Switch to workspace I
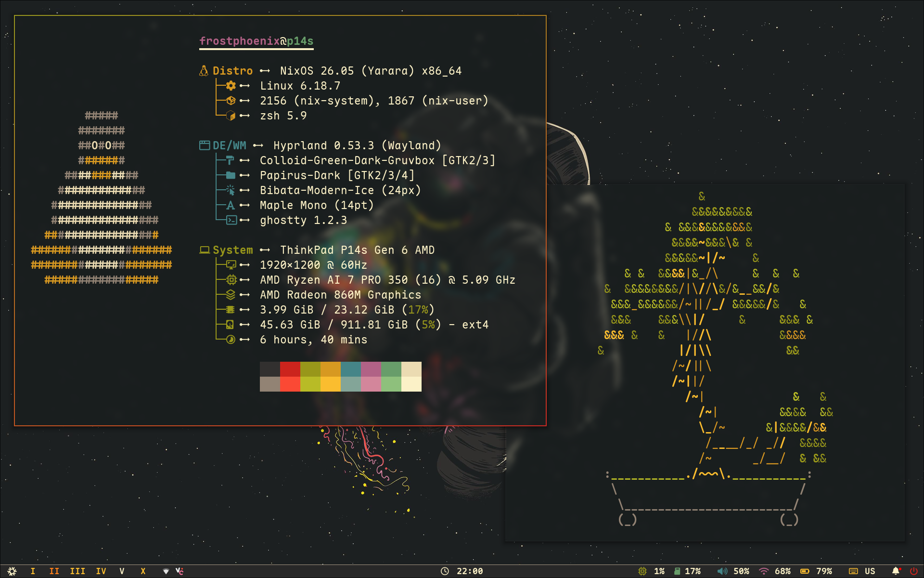 [33, 571]
